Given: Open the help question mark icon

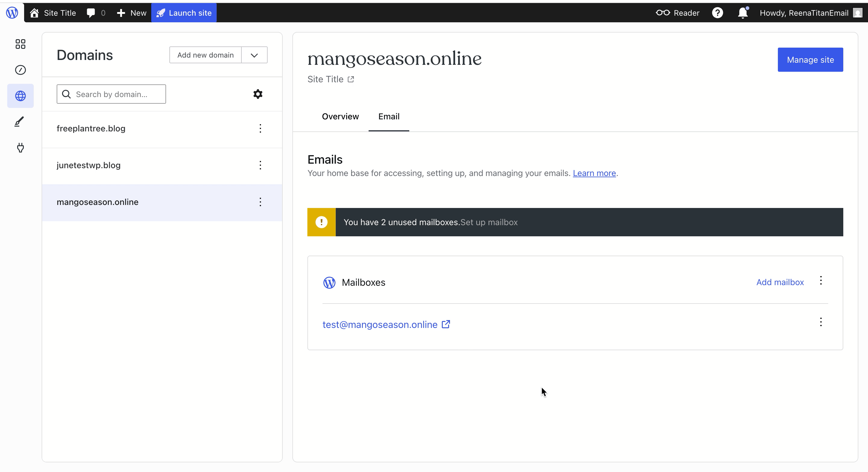Looking at the screenshot, I should click(x=717, y=13).
